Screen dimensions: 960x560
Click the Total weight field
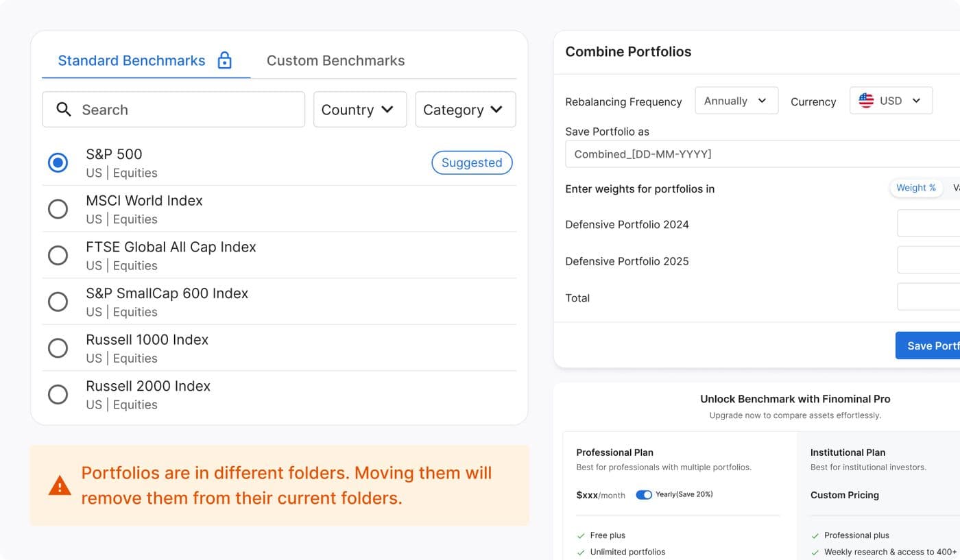pos(928,297)
